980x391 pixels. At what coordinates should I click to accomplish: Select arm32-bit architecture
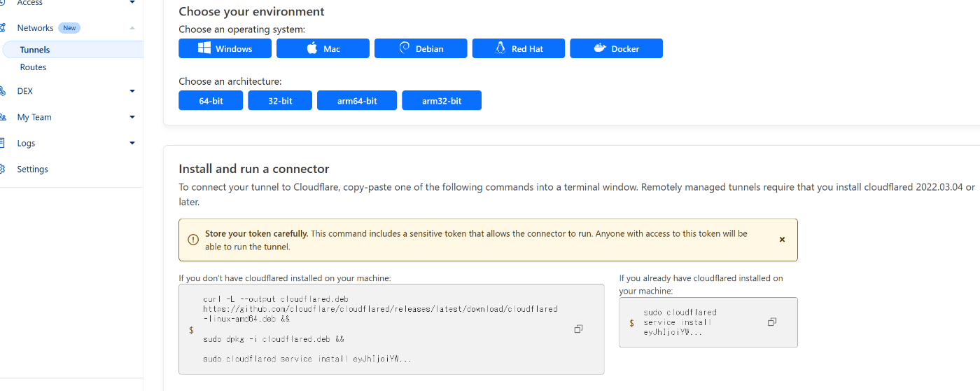442,101
